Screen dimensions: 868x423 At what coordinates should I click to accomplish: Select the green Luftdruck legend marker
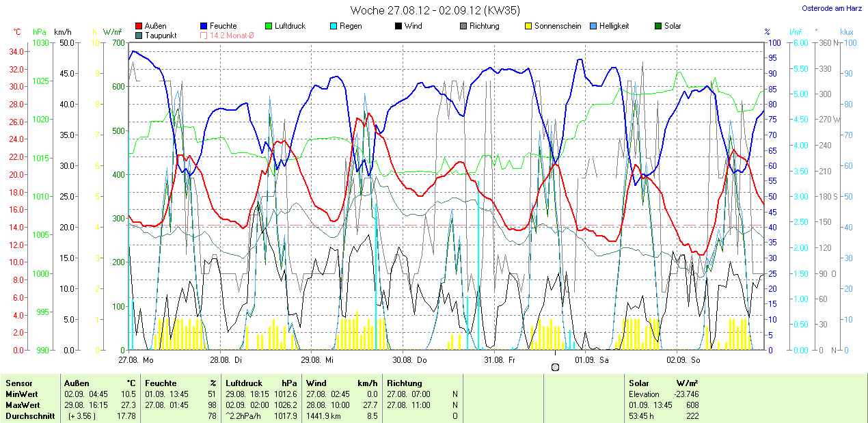[x=269, y=26]
